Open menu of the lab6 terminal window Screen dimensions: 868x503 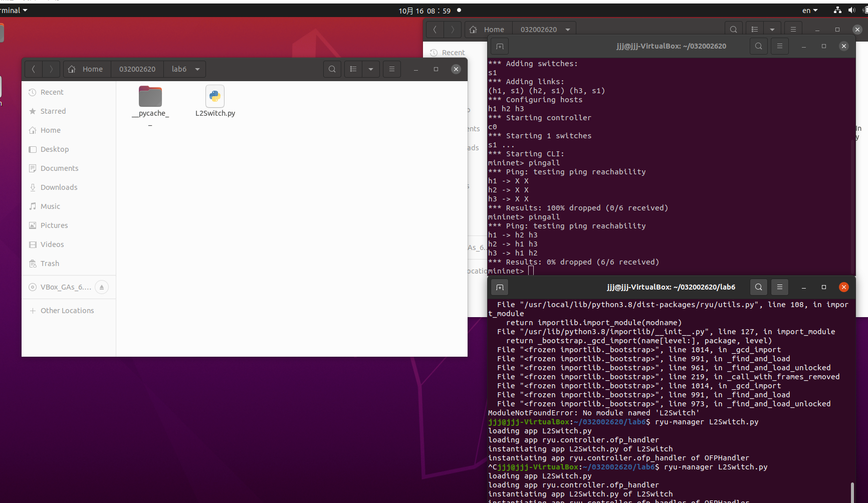(780, 287)
